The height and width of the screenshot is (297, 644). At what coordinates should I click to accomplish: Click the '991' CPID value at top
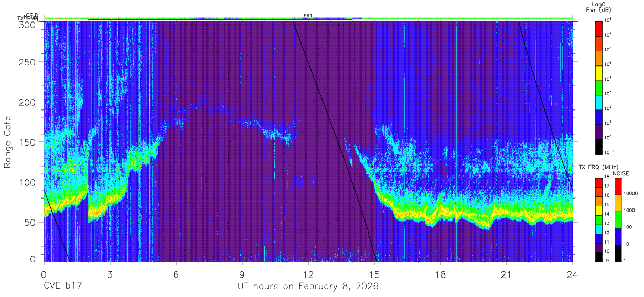[x=308, y=16]
